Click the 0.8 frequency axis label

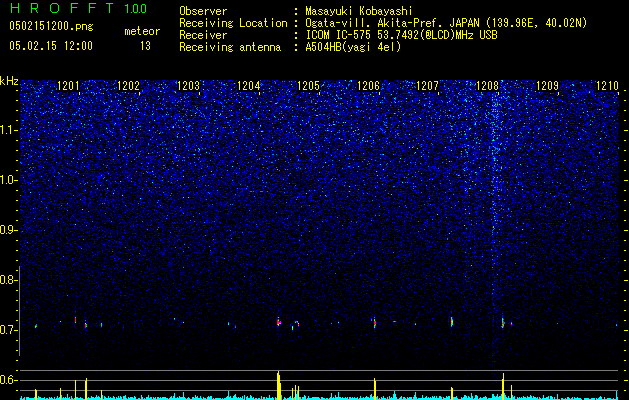pyautogui.click(x=7, y=280)
